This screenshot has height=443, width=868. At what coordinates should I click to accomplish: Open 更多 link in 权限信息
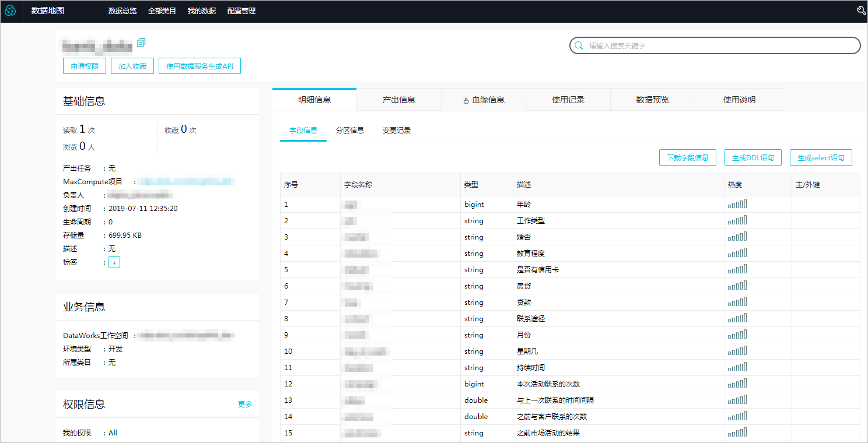coord(245,405)
